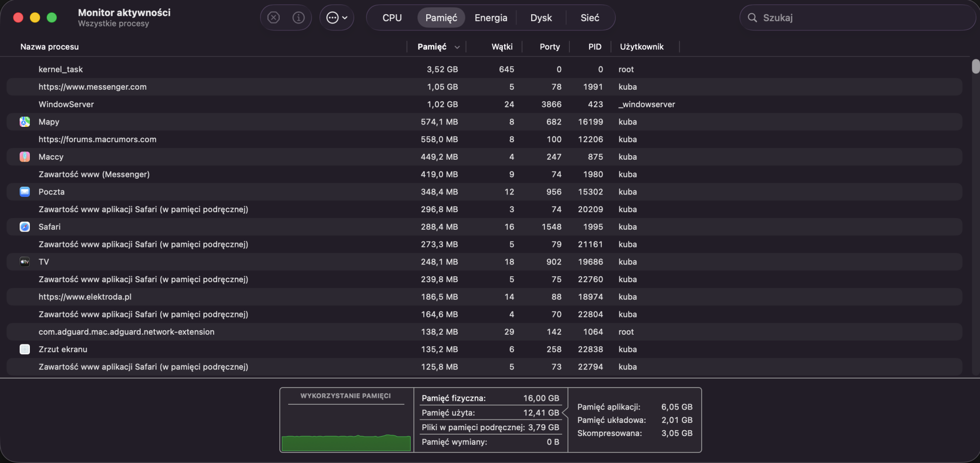This screenshot has width=980, height=463.
Task: Click the 574,1 MB memory value
Action: [x=439, y=122]
